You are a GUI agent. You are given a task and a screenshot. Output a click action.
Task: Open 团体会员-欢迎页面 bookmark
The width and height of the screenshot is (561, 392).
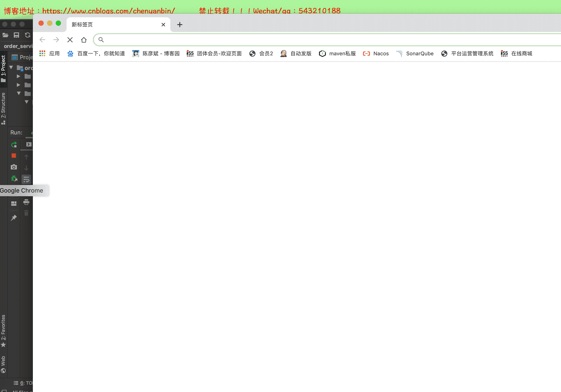[x=214, y=54]
